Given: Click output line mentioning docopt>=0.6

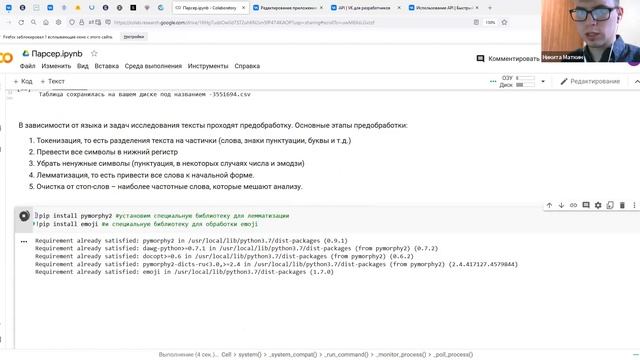Looking at the screenshot, I should (x=224, y=256).
